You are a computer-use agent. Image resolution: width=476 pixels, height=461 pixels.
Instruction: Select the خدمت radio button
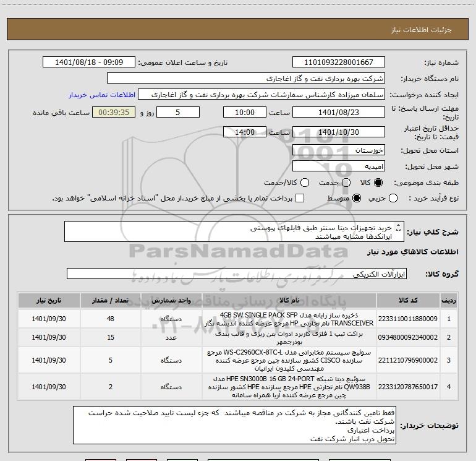pos(346,183)
